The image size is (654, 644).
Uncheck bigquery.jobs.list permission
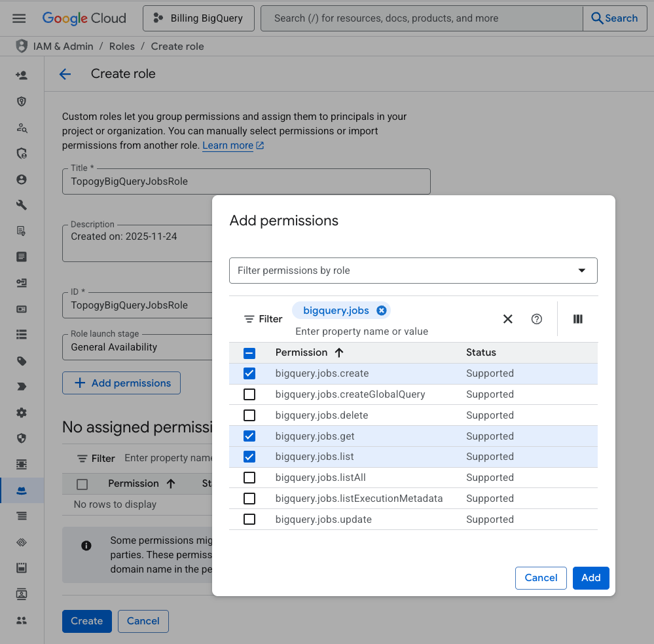click(249, 457)
